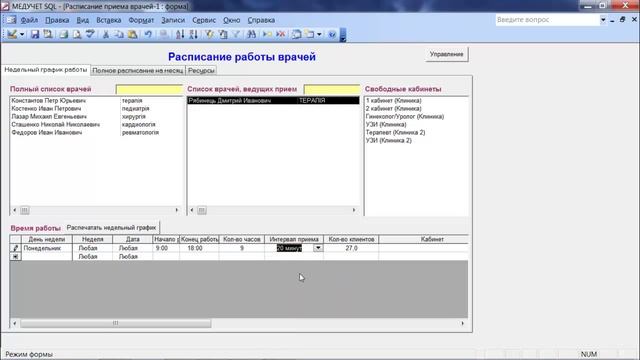Select Рябинець Дмитрий Иванович in receiving list
The width and height of the screenshot is (640, 360).
(x=273, y=100)
